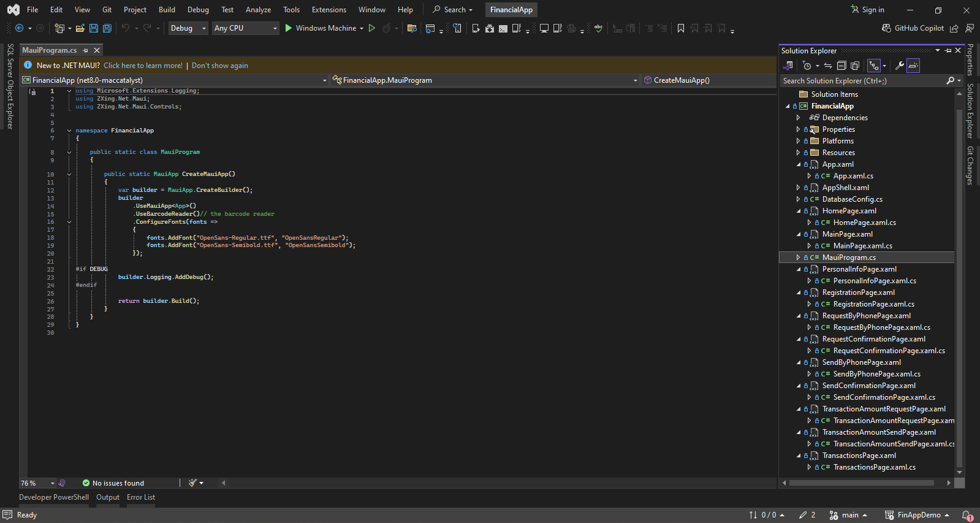Start debugging with green Windows Machine play button
This screenshot has width=980, height=523.
pyautogui.click(x=288, y=28)
